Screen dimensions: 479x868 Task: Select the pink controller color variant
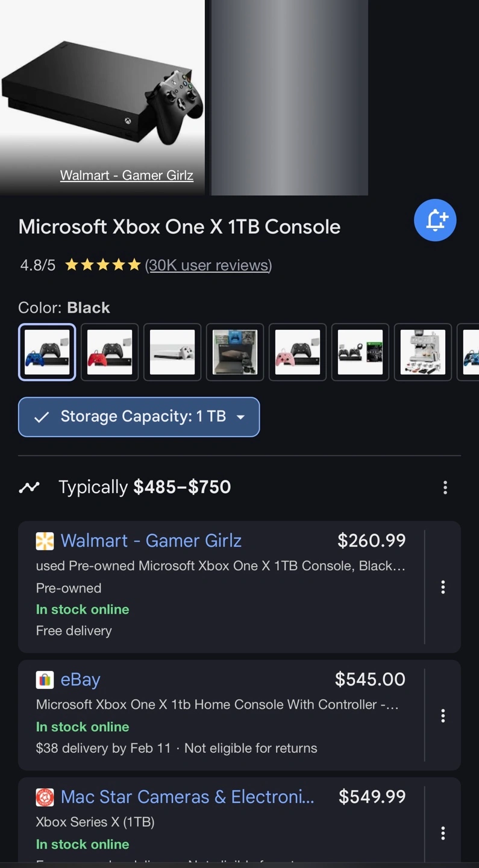298,352
